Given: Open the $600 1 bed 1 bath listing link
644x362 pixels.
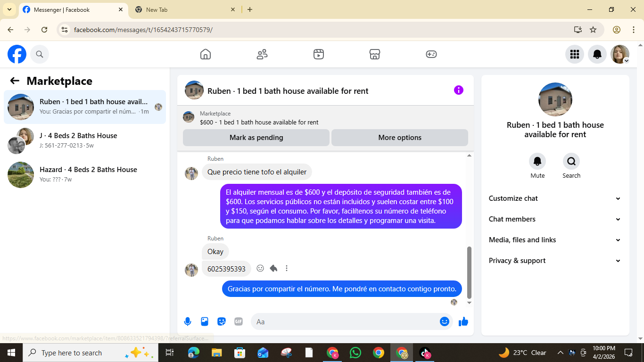Looking at the screenshot, I should (259, 122).
